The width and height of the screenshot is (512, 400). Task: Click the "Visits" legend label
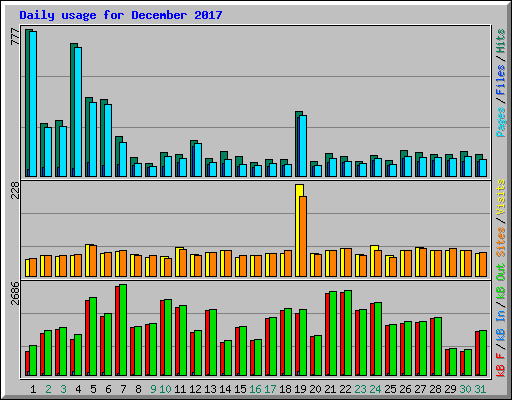(x=501, y=197)
